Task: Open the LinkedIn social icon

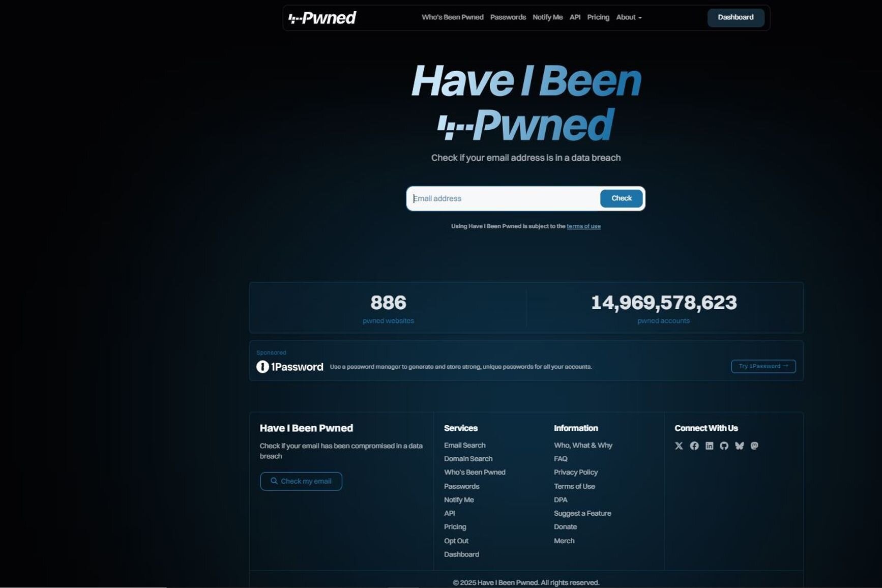Action: (709, 446)
